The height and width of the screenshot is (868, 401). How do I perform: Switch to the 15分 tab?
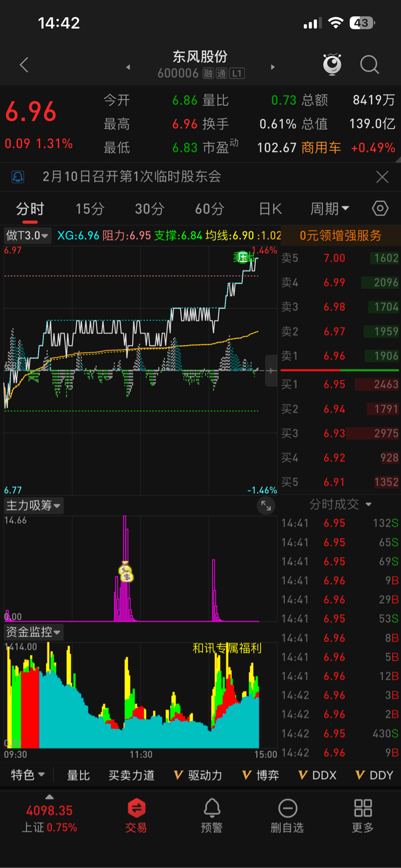pyautogui.click(x=90, y=209)
